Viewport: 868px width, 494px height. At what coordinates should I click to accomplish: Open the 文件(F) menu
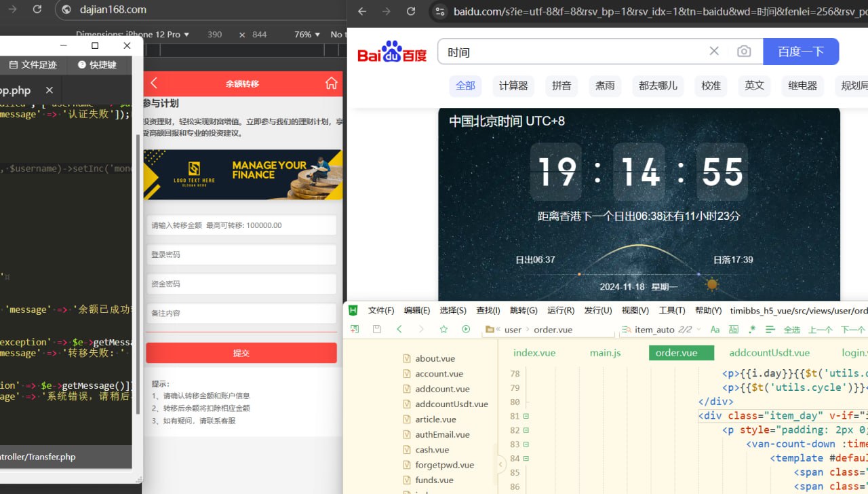[380, 310]
